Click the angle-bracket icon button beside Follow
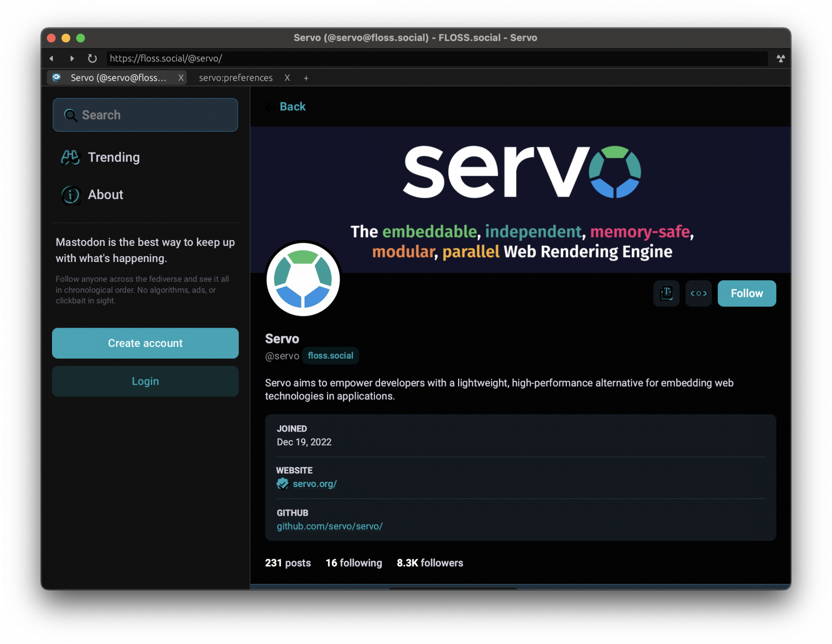Image resolution: width=832 pixels, height=644 pixels. pos(698,294)
